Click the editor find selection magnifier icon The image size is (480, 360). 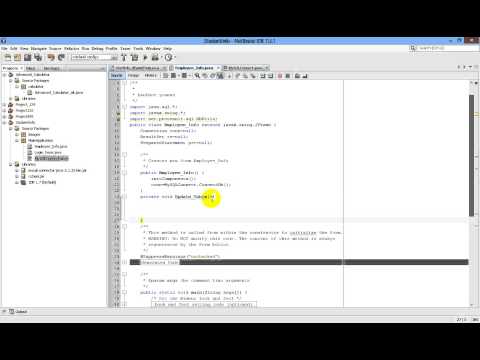click(197, 76)
